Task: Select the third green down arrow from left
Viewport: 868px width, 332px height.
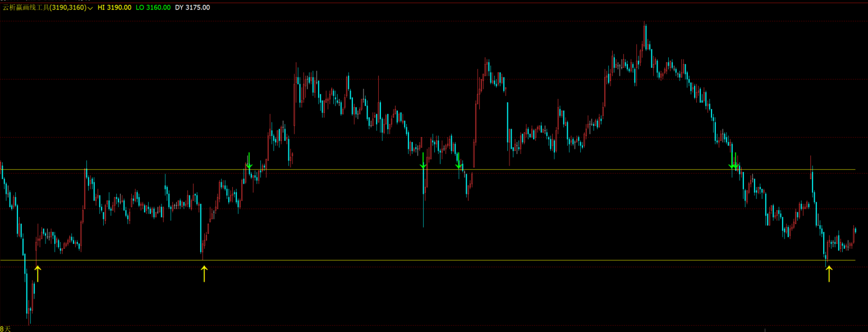Action: coord(458,162)
